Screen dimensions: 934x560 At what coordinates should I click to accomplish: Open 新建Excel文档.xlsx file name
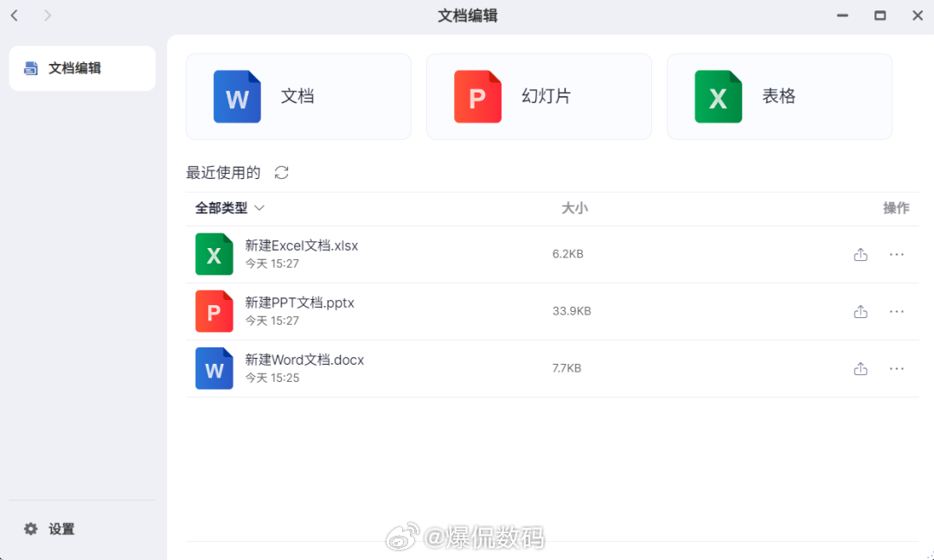[302, 245]
